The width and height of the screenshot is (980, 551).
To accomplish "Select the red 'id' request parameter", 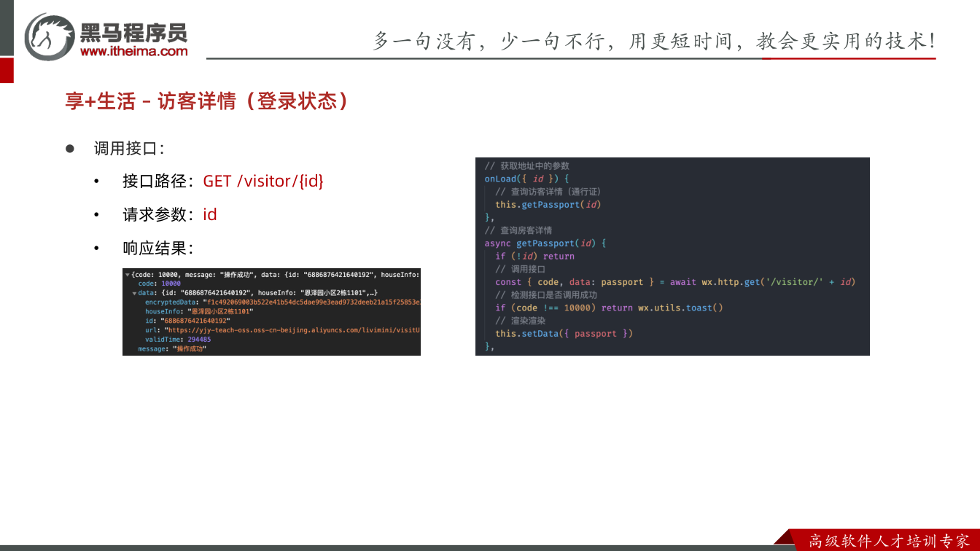I will (210, 215).
